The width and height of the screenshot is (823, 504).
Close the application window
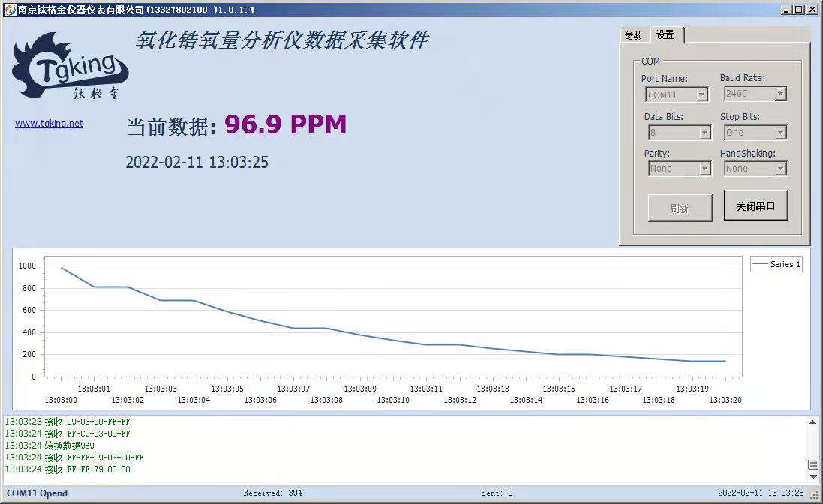tap(812, 9)
